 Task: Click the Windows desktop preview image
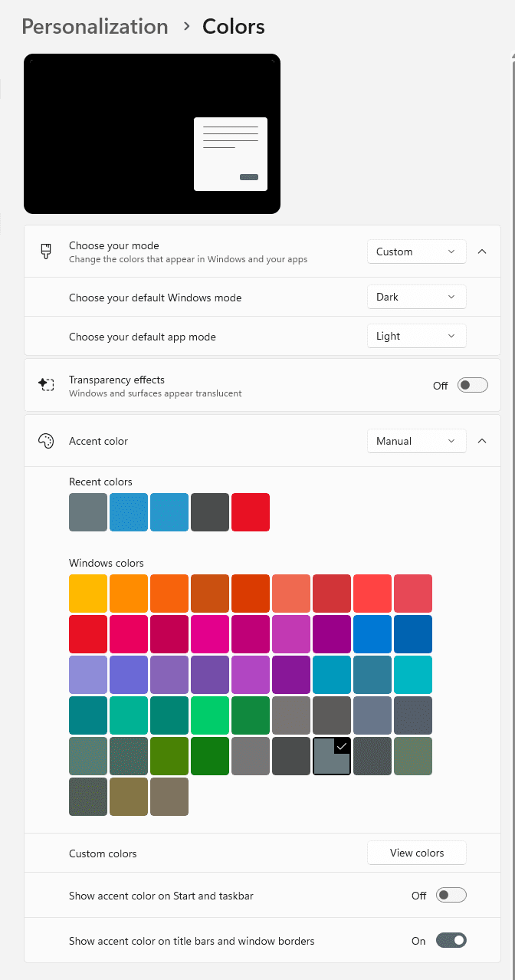152,133
